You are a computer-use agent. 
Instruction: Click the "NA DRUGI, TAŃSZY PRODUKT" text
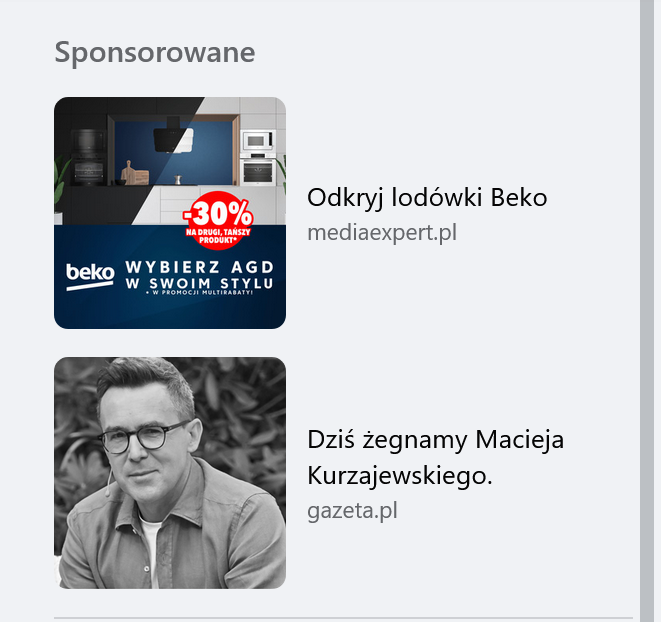[x=218, y=236]
